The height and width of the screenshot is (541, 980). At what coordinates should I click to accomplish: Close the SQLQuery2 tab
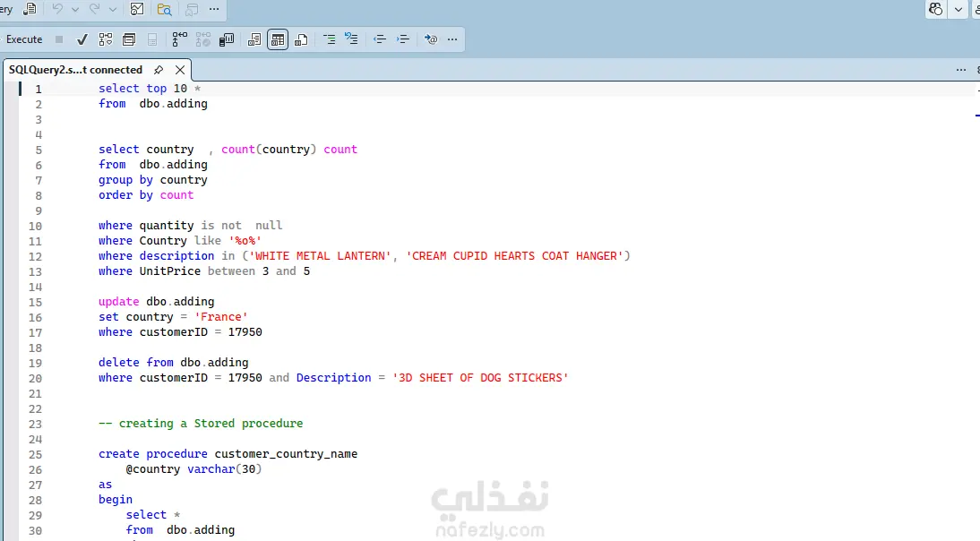point(180,70)
